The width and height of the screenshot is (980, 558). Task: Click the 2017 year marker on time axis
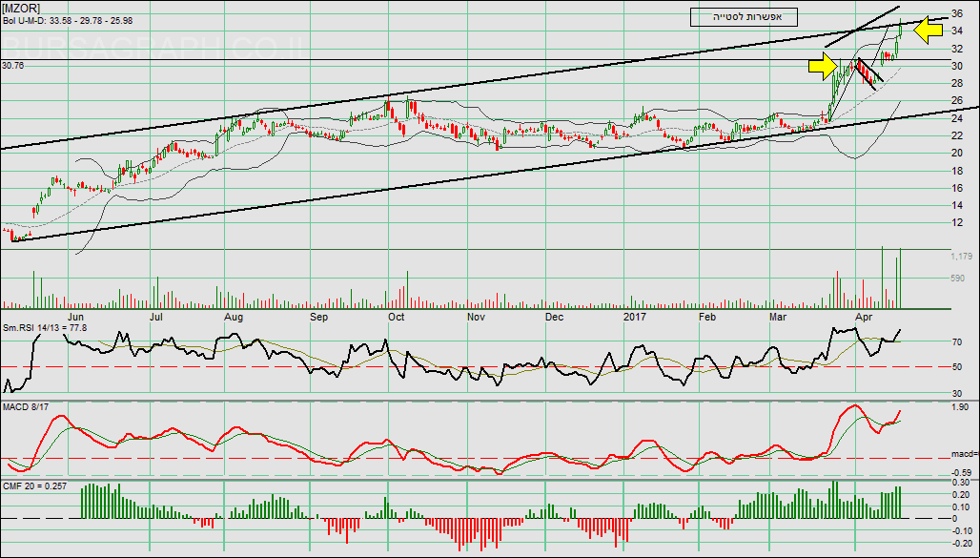pos(635,315)
